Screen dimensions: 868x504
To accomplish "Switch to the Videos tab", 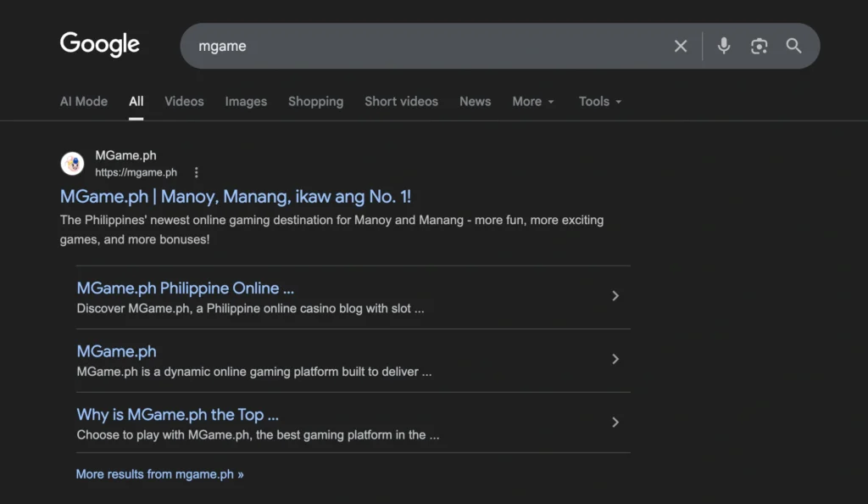I will click(184, 101).
